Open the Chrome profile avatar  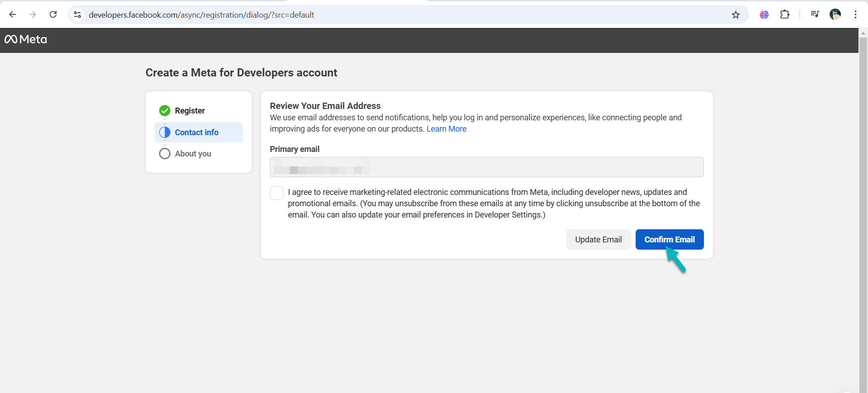click(x=835, y=14)
